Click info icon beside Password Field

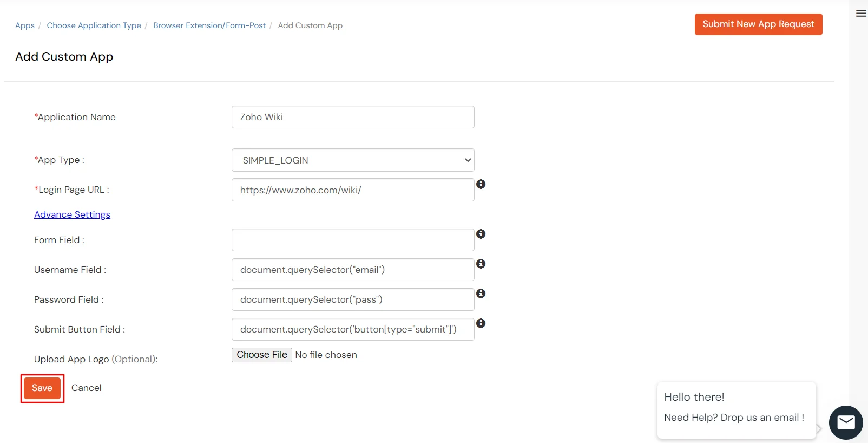(x=481, y=294)
